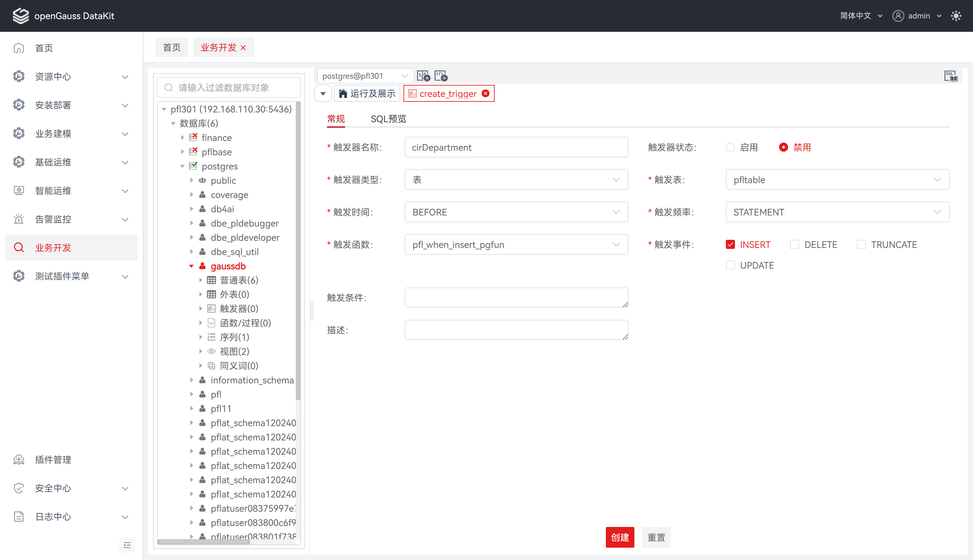Click the 触发条件 text area

[516, 297]
